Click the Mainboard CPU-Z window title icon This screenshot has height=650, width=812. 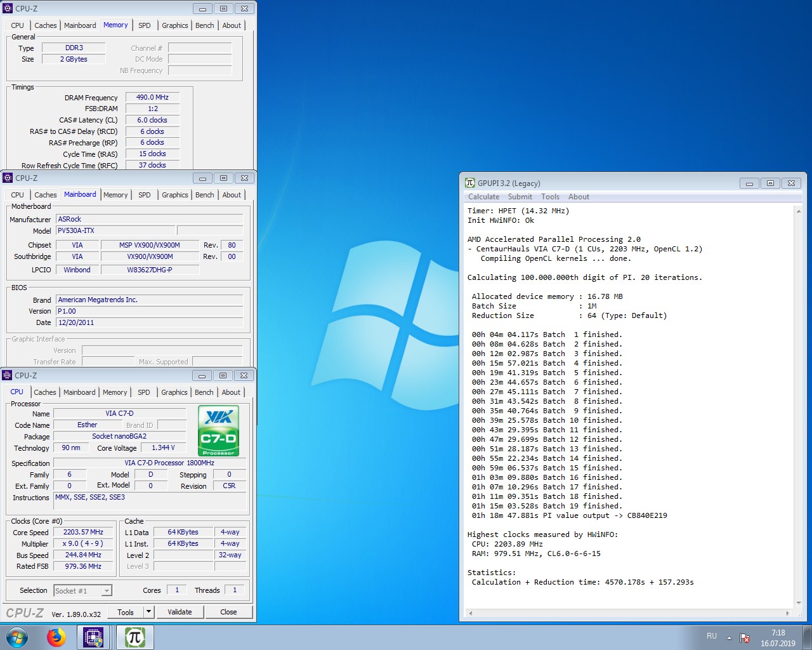(8, 178)
